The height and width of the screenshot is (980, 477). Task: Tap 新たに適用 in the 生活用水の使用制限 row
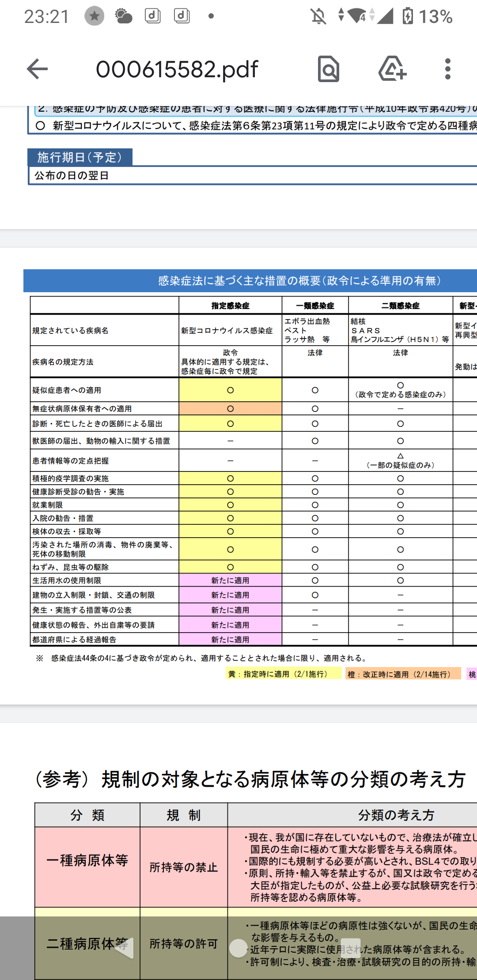tap(230, 580)
